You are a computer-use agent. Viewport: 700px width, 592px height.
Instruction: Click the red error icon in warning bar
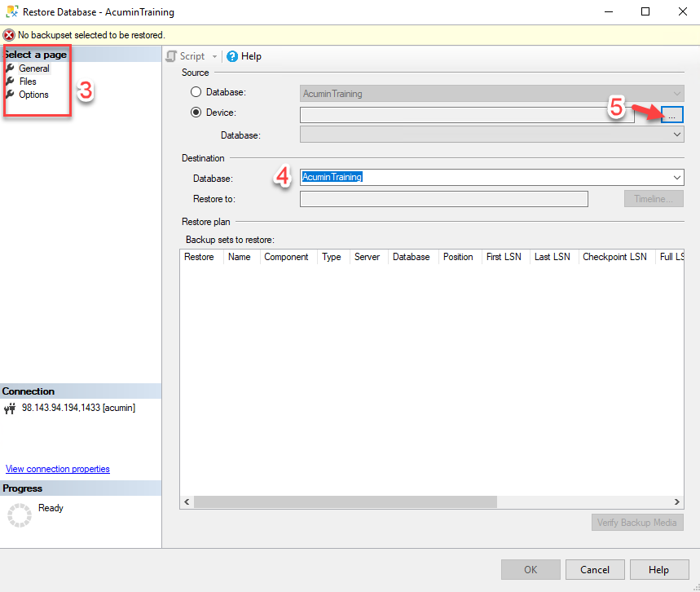9,35
